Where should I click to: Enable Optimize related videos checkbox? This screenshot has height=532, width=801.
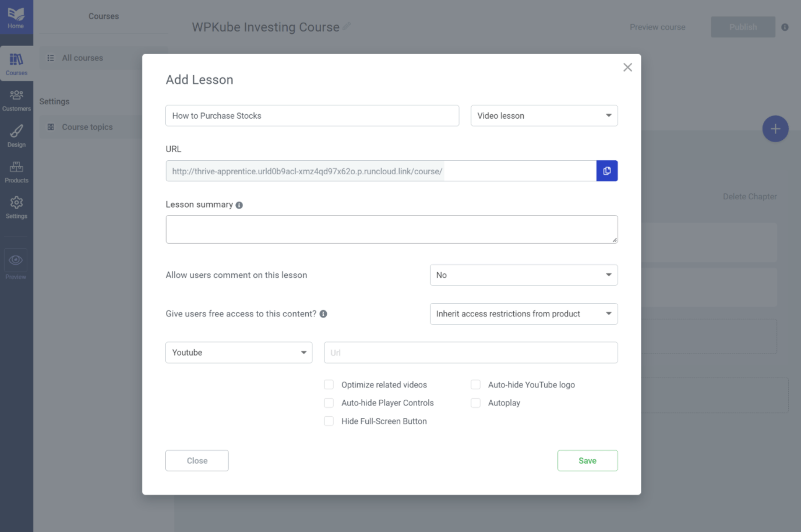click(x=329, y=385)
